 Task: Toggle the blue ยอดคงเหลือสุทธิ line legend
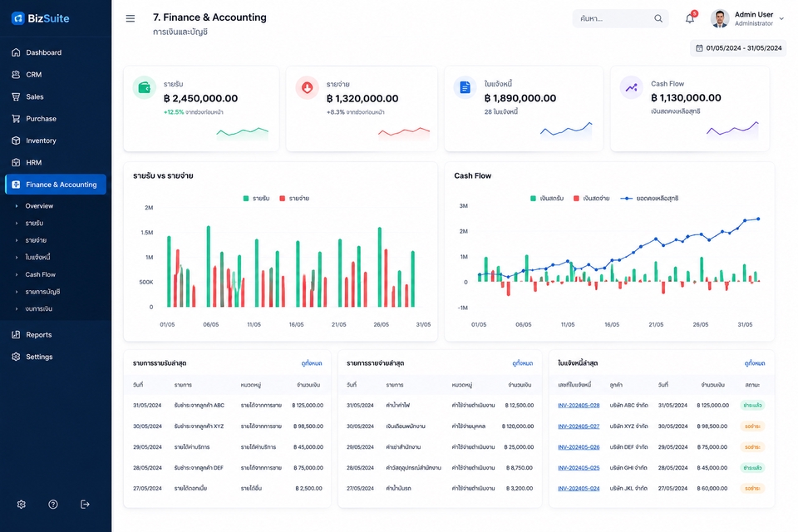649,199
